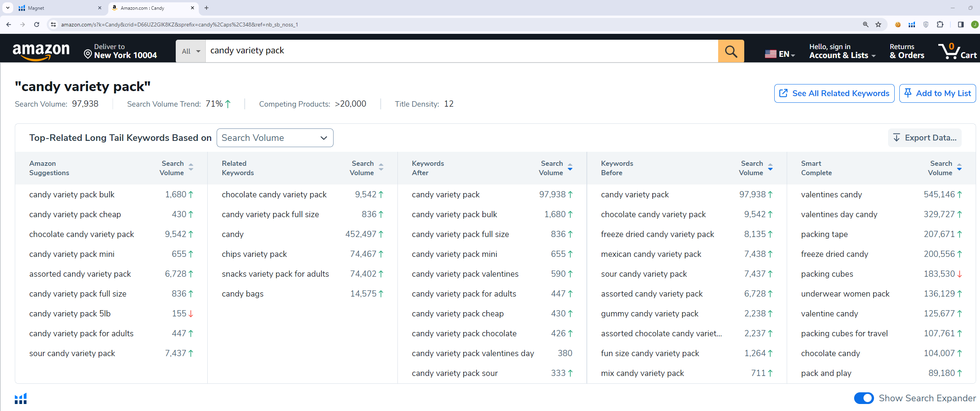
Task: Click Add to My List button
Action: (x=937, y=93)
